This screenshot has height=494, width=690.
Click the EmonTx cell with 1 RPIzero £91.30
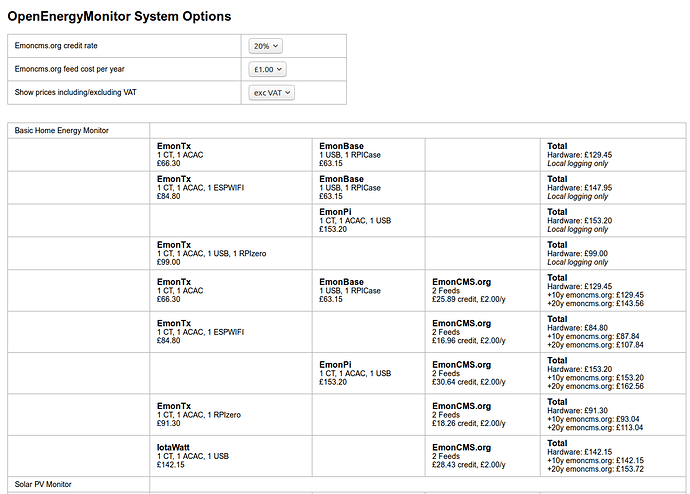pos(231,415)
